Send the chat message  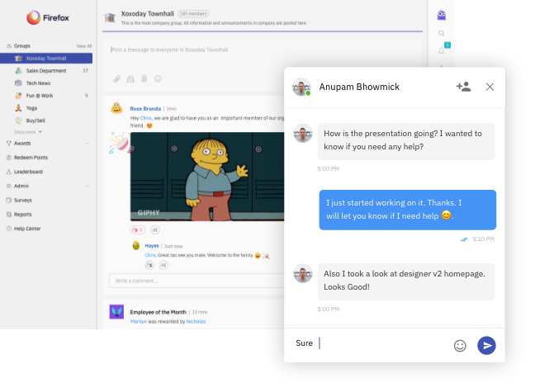click(x=486, y=346)
